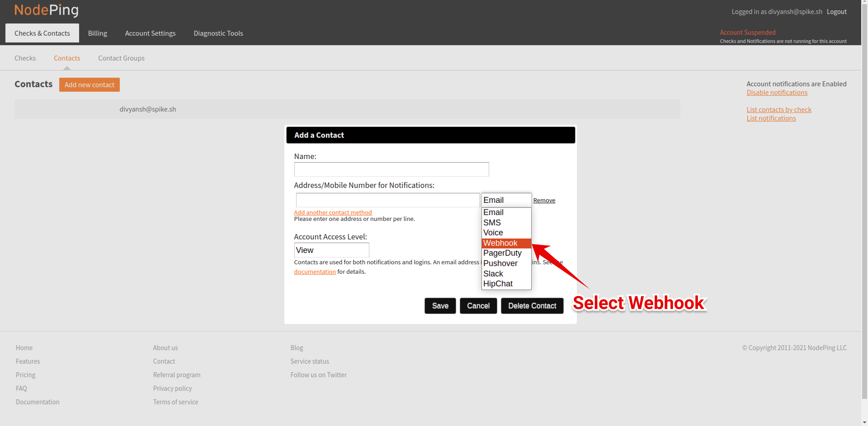Click the Logout link
Viewport: 868px width, 426px height.
coord(837,12)
